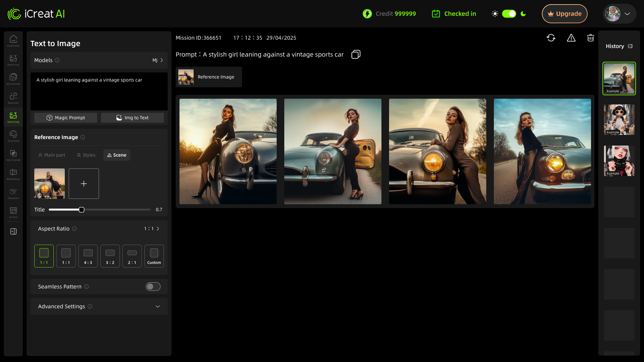This screenshot has width=644, height=362.
Task: Switch theme with the light/dark toggle
Action: (509, 14)
